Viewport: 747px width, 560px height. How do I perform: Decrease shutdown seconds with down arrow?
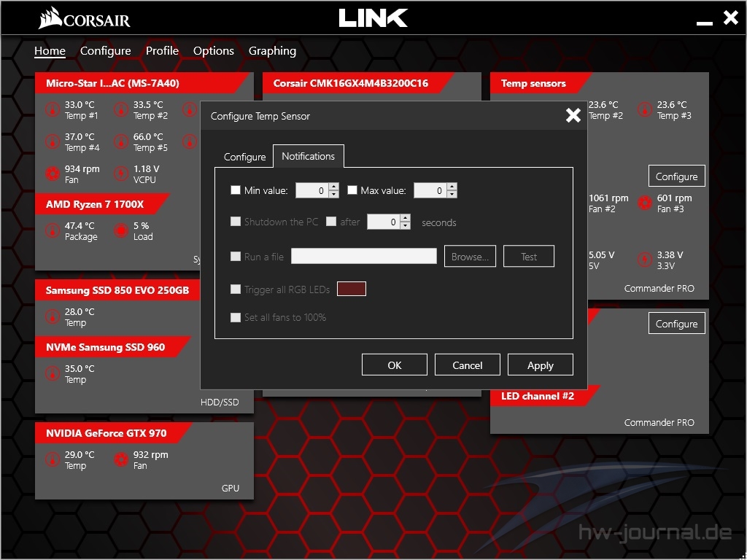pos(406,225)
